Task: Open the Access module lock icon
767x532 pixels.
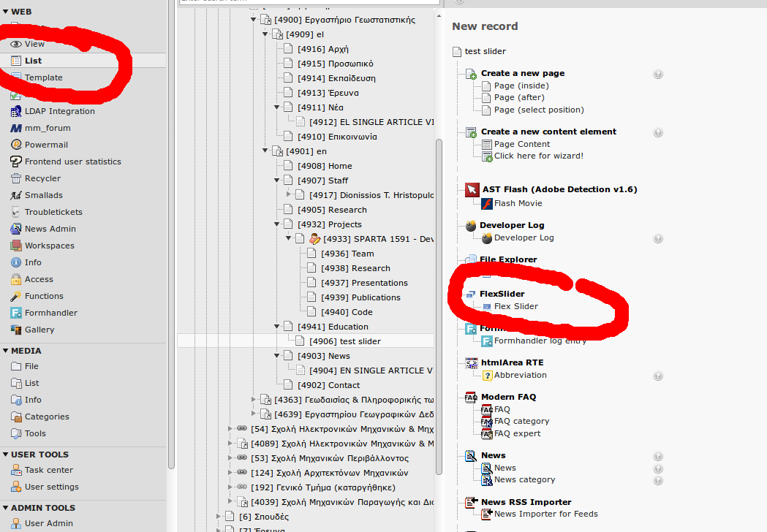Action: 17,279
